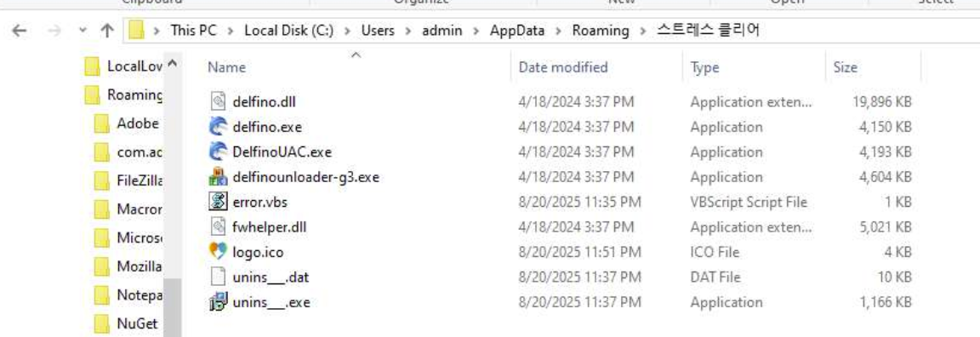Select the unins__.dat file icon
Screen dimensions: 980x337
[x=218, y=277]
